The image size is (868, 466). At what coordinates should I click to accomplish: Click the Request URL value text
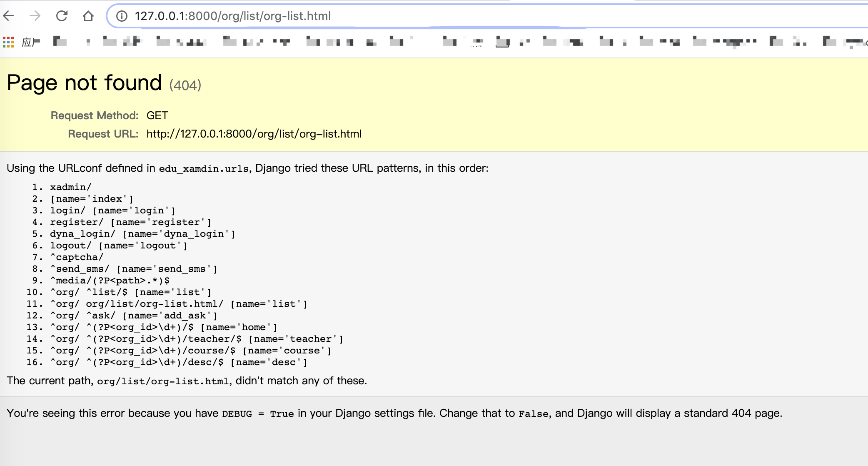tap(254, 134)
